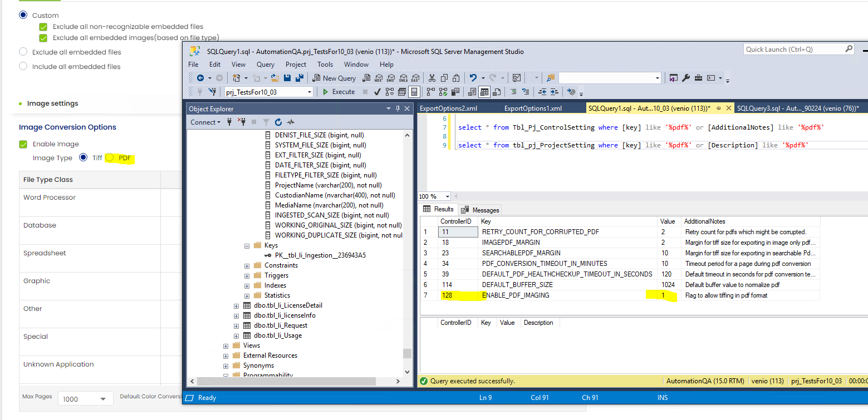Open the File menu
The width and height of the screenshot is (868, 420).
coord(193,65)
